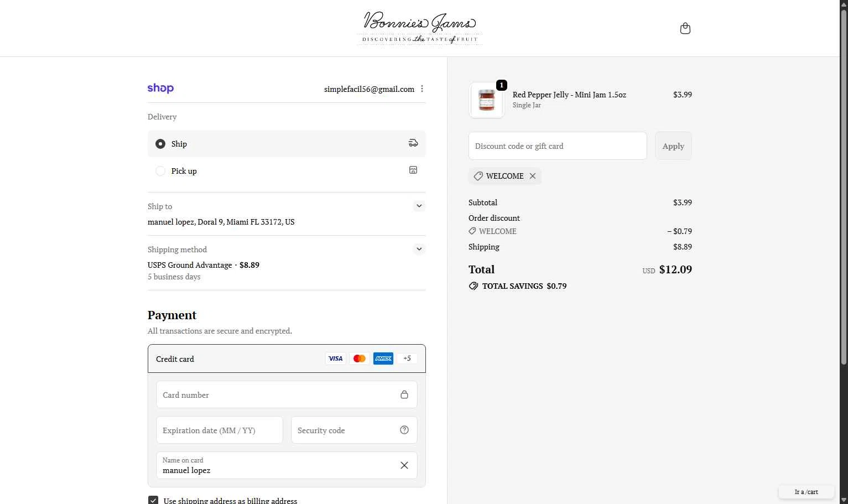Click the shipping cost $8.89 in summary
This screenshot has width=848, height=504.
(x=683, y=247)
